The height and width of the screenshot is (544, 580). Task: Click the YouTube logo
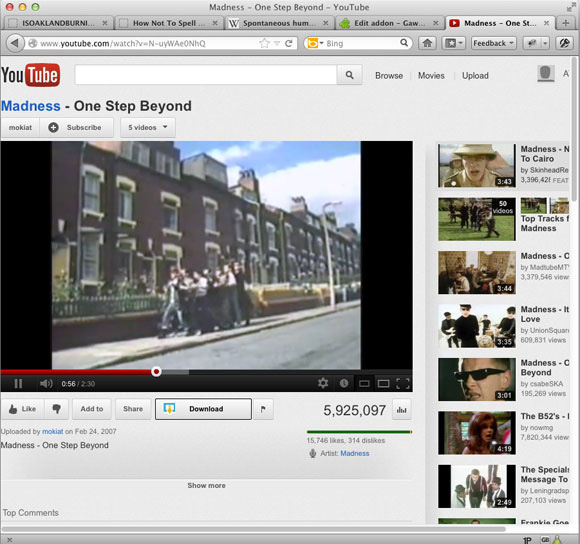[30, 75]
